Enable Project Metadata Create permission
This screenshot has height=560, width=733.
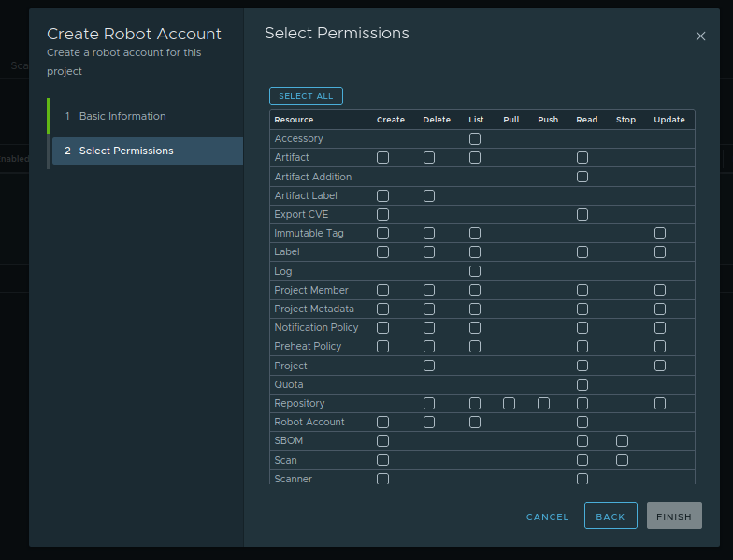[x=383, y=309]
